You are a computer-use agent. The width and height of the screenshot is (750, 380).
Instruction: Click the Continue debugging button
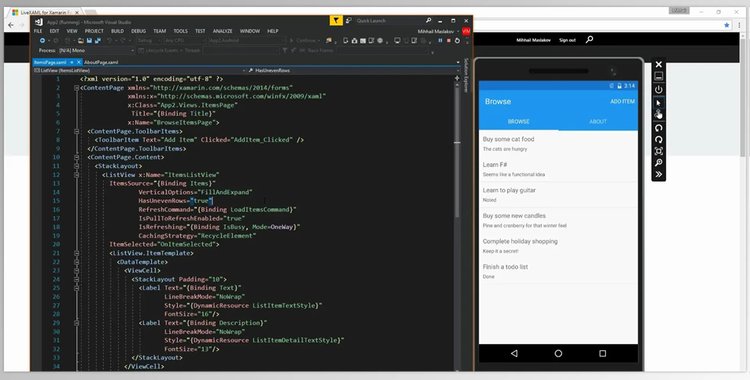coord(305,41)
